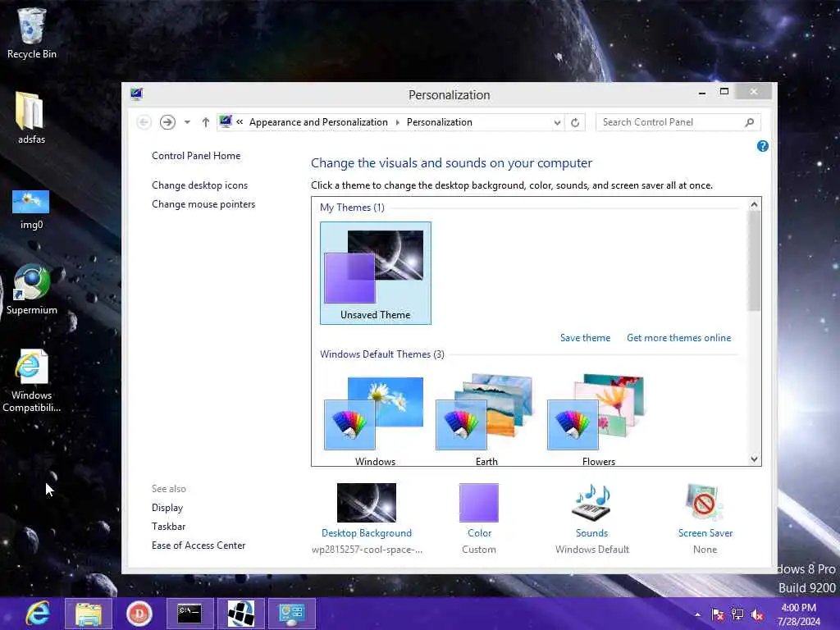The height and width of the screenshot is (630, 840).
Task: Click the My Themes (1) heading
Action: tap(352, 208)
